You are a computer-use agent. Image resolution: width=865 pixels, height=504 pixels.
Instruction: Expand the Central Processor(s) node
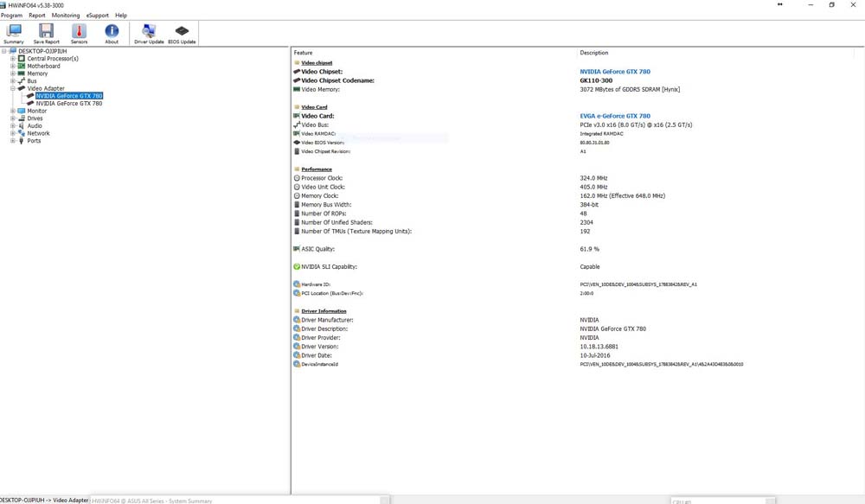[13, 59]
